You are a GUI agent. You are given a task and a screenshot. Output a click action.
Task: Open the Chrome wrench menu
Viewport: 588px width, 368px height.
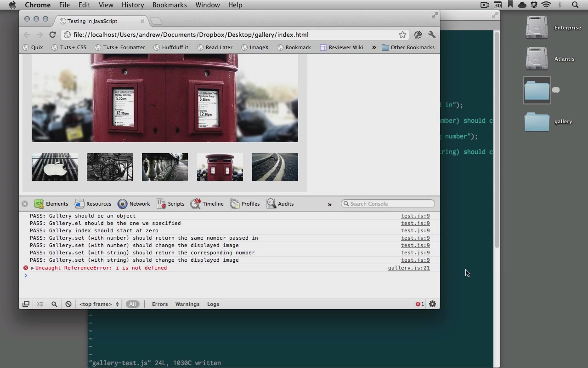[x=432, y=34]
